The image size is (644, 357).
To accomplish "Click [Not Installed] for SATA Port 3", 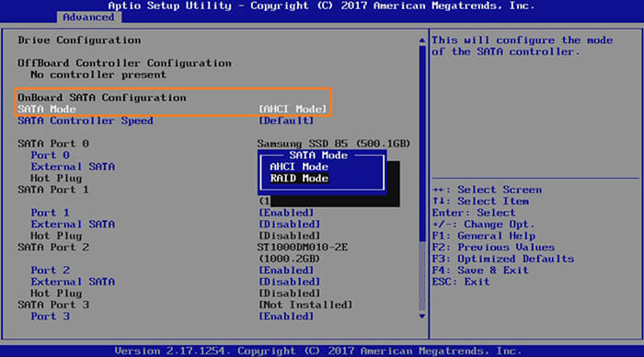I will coord(305,305).
